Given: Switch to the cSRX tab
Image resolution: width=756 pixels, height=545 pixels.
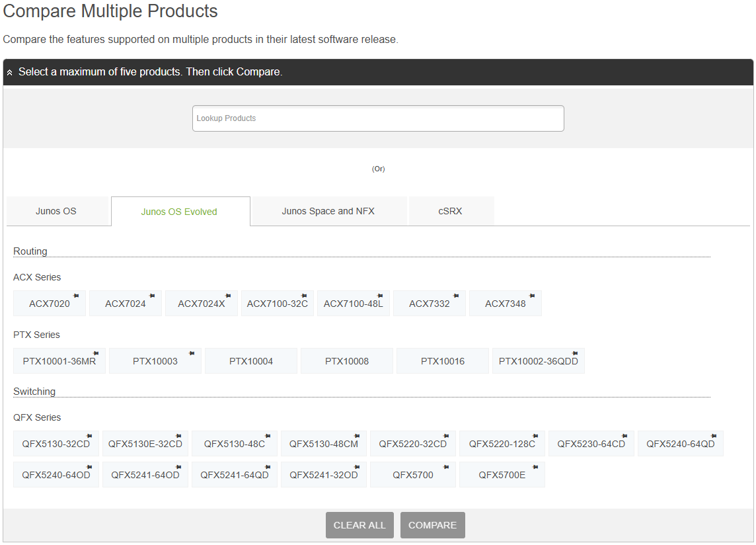Looking at the screenshot, I should [x=451, y=212].
